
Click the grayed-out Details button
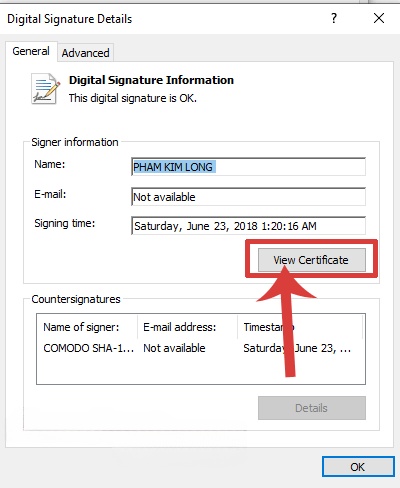[x=312, y=408]
